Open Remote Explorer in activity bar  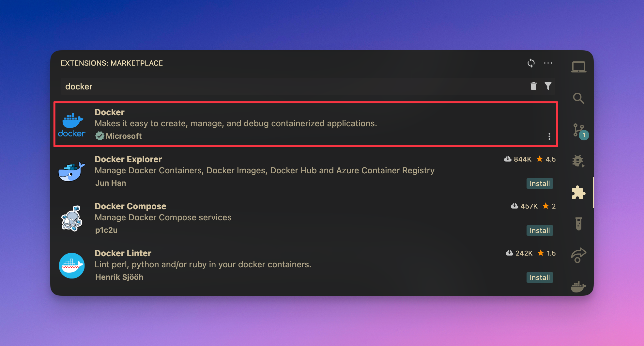(578, 67)
